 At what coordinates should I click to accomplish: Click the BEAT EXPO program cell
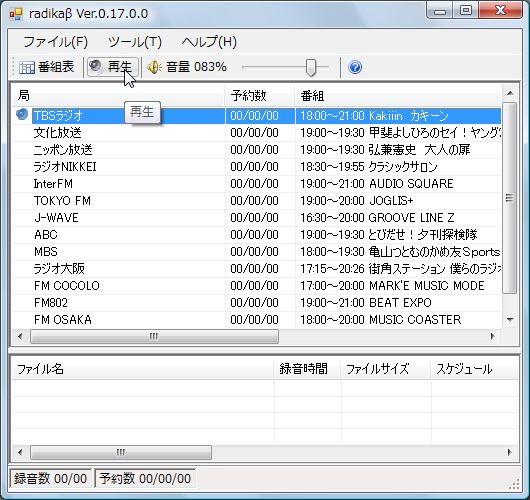click(398, 303)
